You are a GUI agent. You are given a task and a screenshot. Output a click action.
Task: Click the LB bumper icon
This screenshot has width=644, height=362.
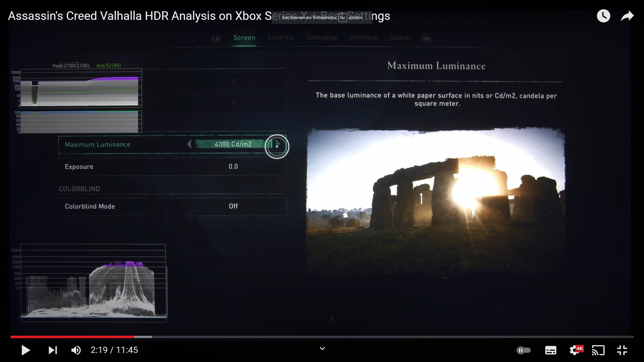coord(216,39)
